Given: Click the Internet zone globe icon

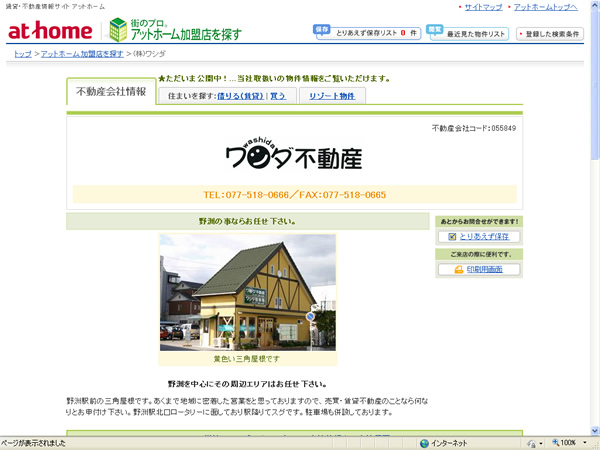Looking at the screenshot, I should pos(424,443).
